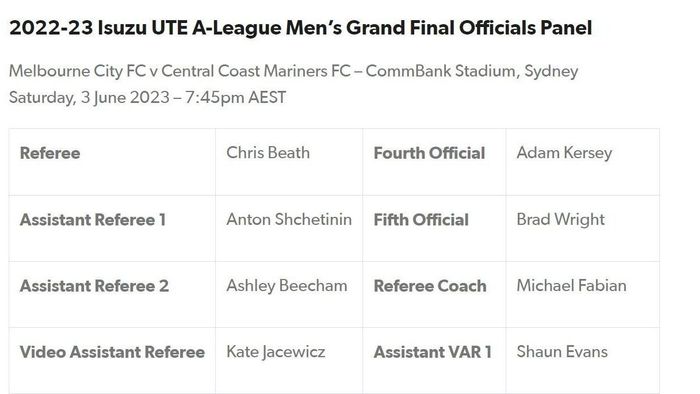
Task: Select the Melbourne City FC match subtitle
Action: click(x=293, y=71)
